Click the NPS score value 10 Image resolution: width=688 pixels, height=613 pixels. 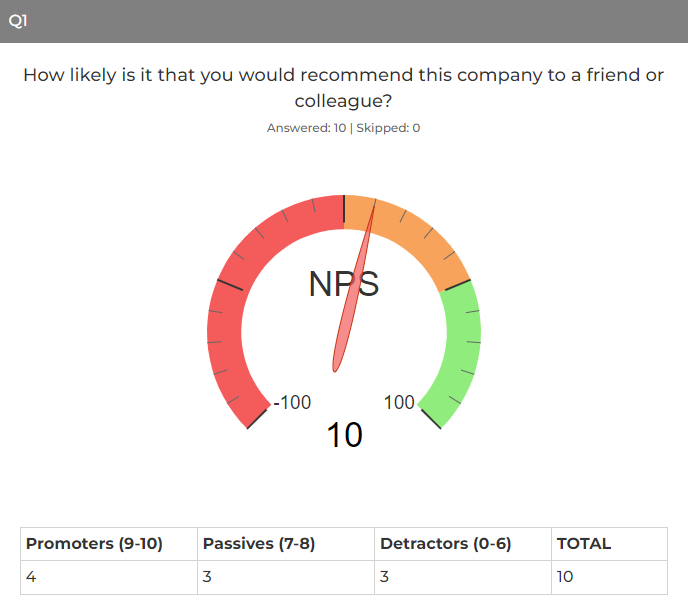pyautogui.click(x=344, y=435)
